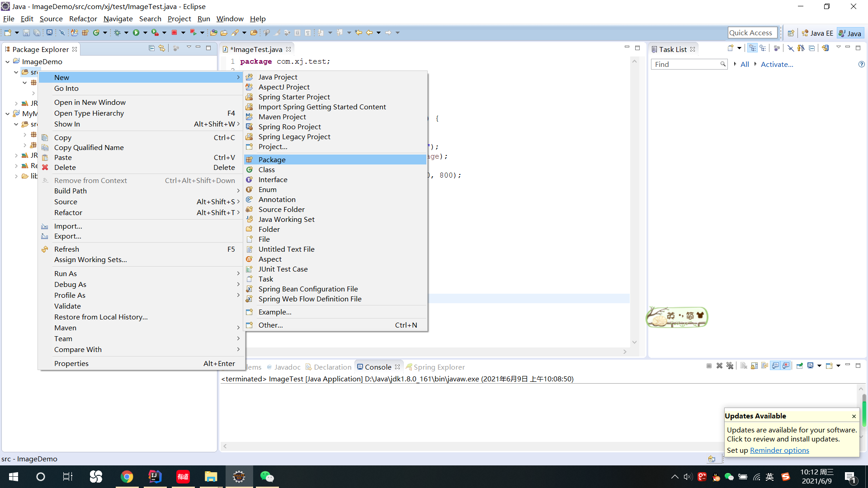Select Package from the New submenu
This screenshot has height=488, width=868.
(272, 160)
